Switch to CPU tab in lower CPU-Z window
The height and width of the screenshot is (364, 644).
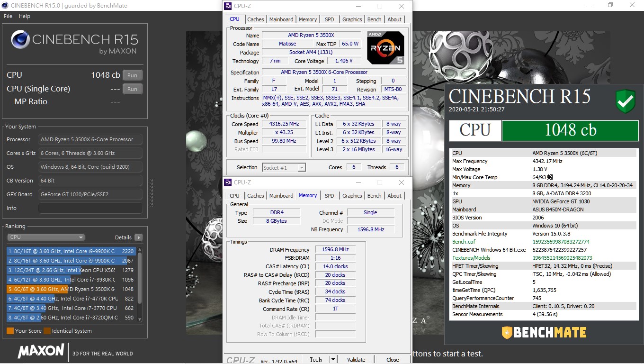[235, 196]
